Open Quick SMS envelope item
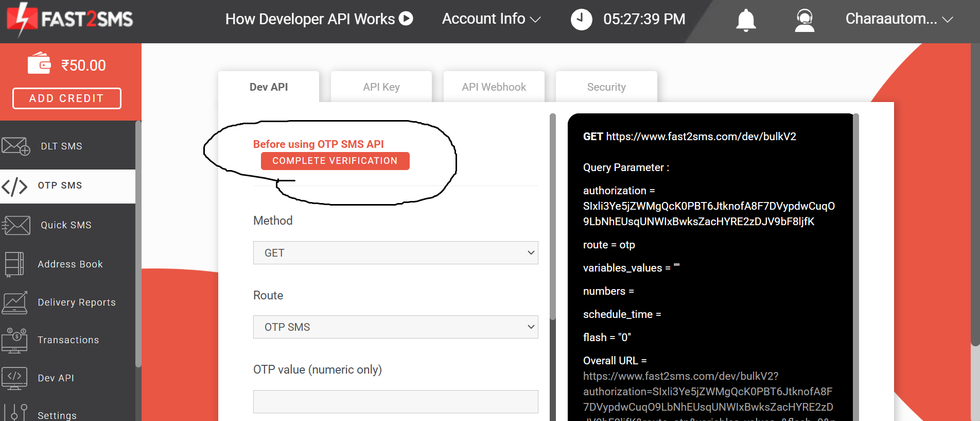The width and height of the screenshot is (980, 421). [66, 225]
